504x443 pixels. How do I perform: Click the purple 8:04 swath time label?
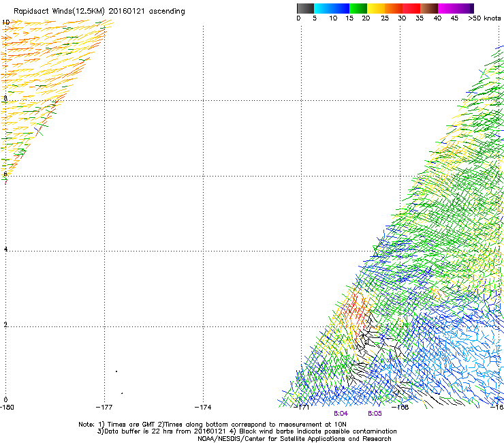(x=341, y=414)
